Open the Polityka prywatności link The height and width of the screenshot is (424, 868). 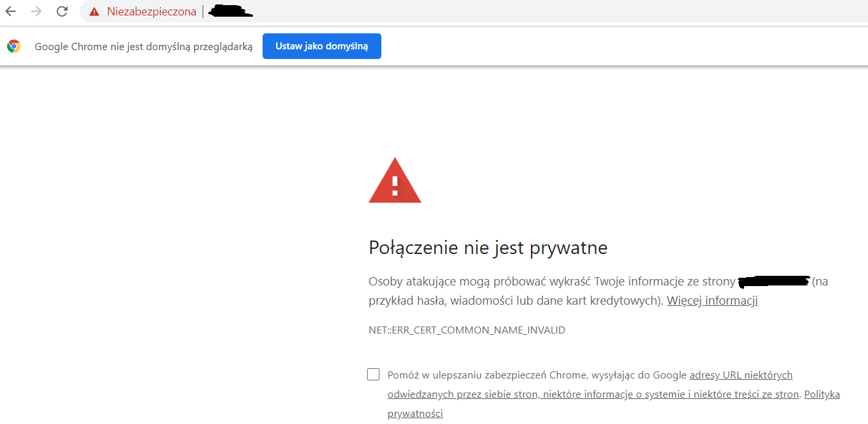coord(614,403)
